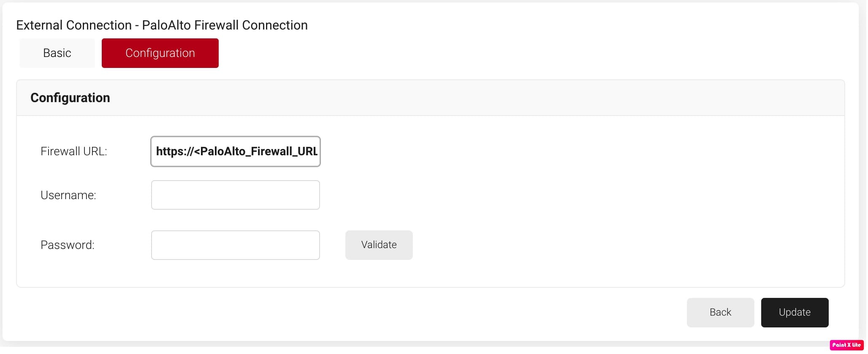This screenshot has width=868, height=354.
Task: Click the Paint X lite watermark badge
Action: [846, 345]
